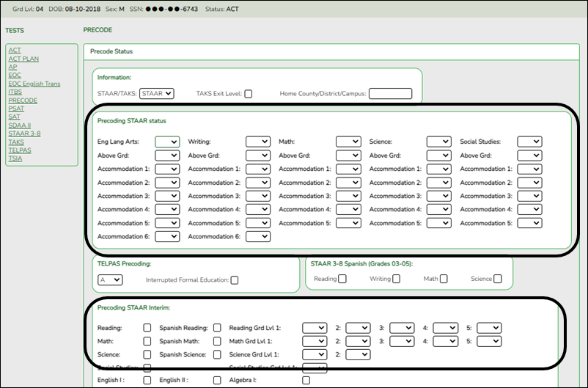The height and width of the screenshot is (388, 588).
Task: Go to the STAAR 3-8 test page
Action: click(24, 133)
